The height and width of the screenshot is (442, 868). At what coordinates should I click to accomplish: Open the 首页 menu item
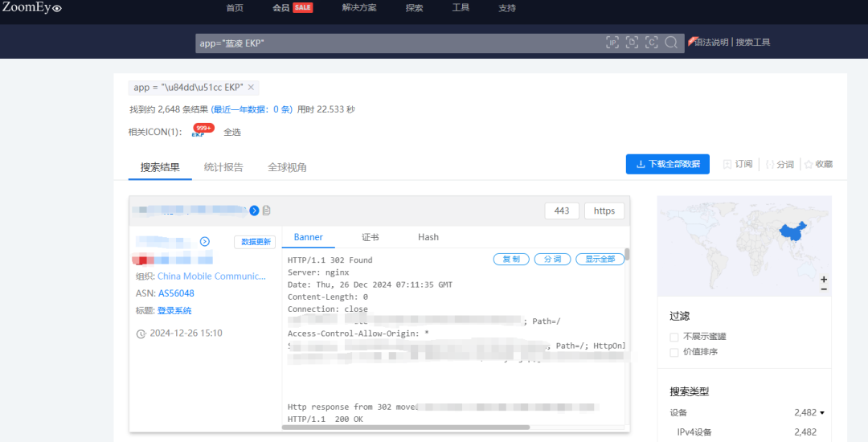235,8
